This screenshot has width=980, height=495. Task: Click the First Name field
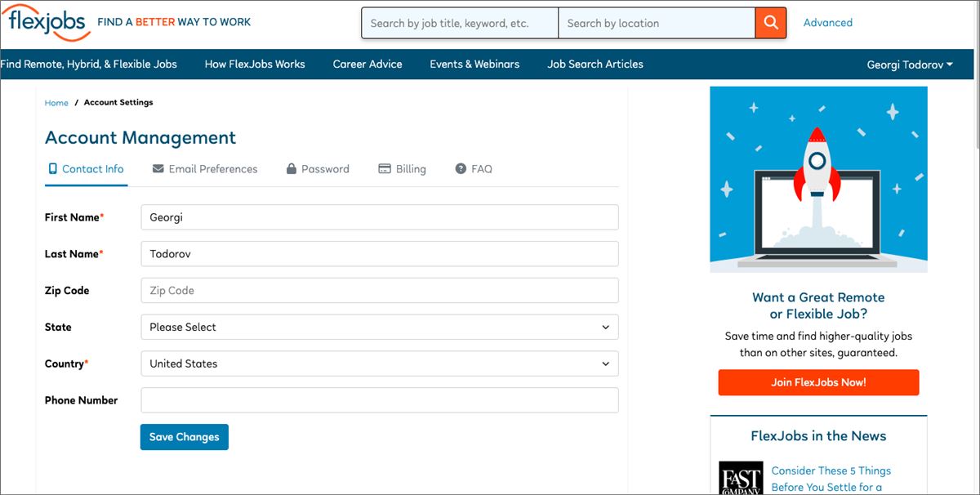(x=380, y=217)
